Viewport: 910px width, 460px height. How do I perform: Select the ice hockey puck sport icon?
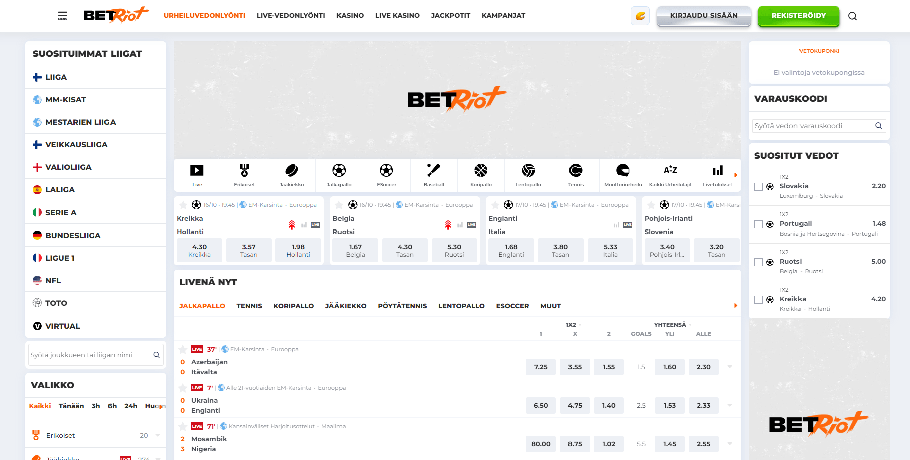click(291, 171)
